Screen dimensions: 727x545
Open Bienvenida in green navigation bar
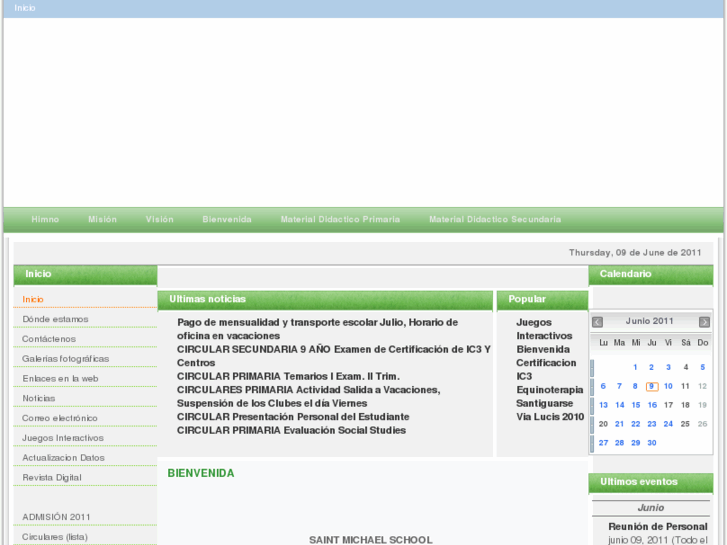click(x=227, y=219)
